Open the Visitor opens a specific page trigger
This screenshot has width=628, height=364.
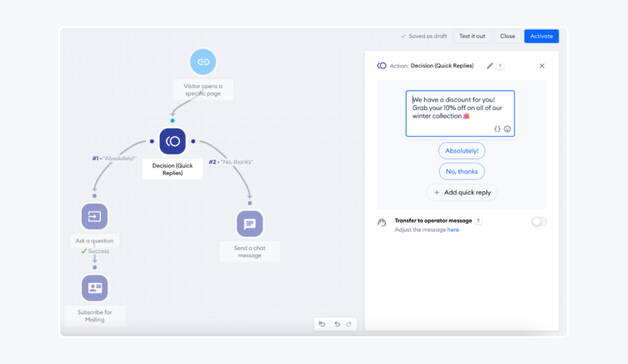pyautogui.click(x=203, y=61)
